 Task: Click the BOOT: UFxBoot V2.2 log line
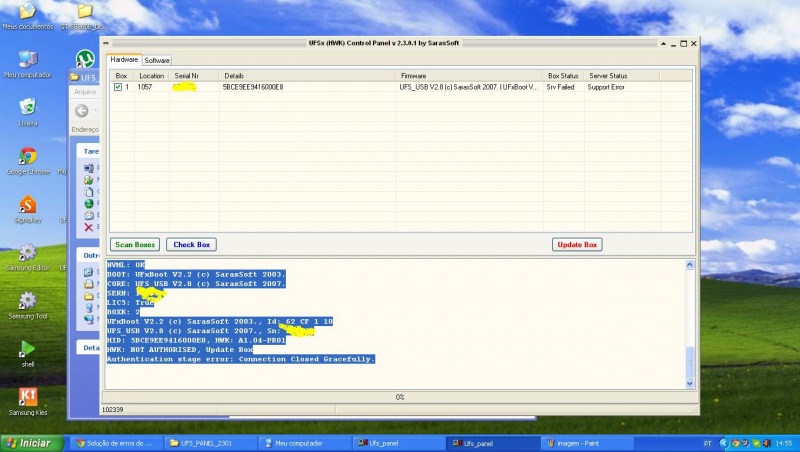[196, 274]
